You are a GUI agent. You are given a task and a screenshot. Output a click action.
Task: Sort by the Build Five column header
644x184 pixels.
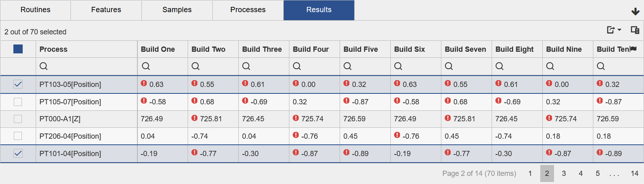360,49
